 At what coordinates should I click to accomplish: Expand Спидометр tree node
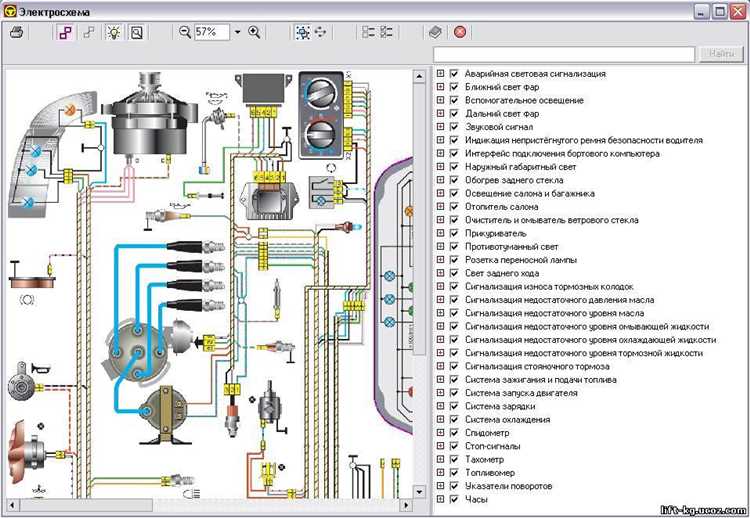coord(440,433)
